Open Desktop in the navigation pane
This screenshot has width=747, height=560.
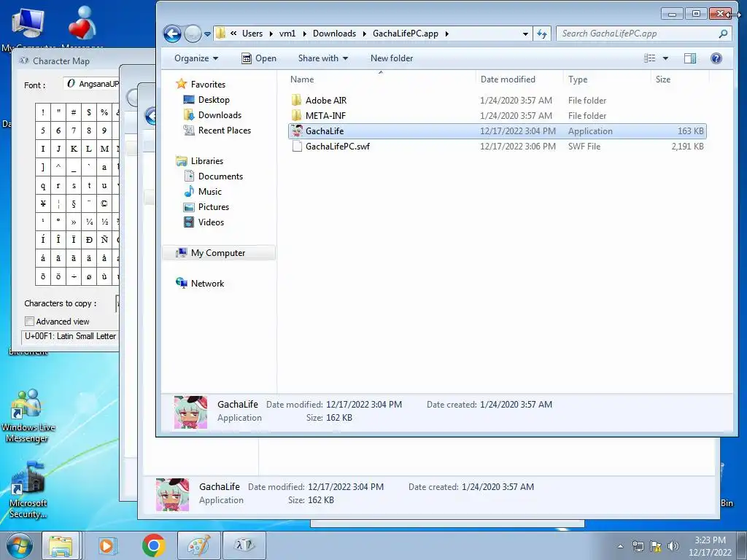pos(214,99)
